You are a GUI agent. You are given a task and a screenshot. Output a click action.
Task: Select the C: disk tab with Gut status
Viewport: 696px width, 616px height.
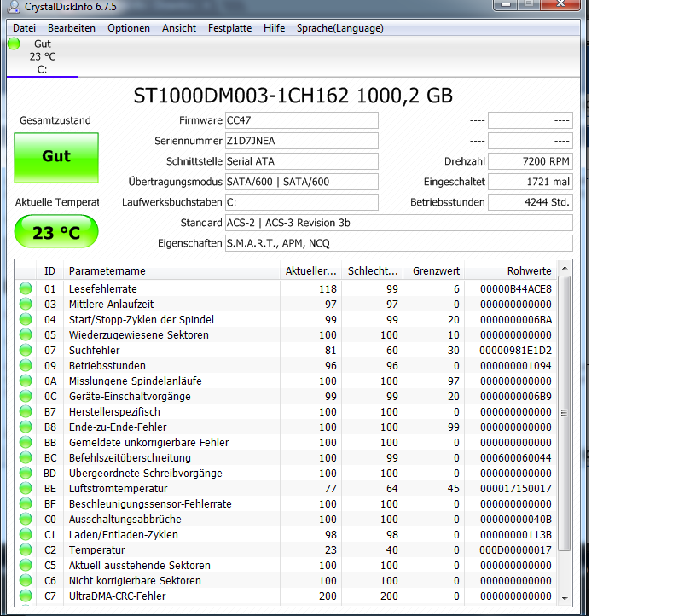(x=43, y=56)
